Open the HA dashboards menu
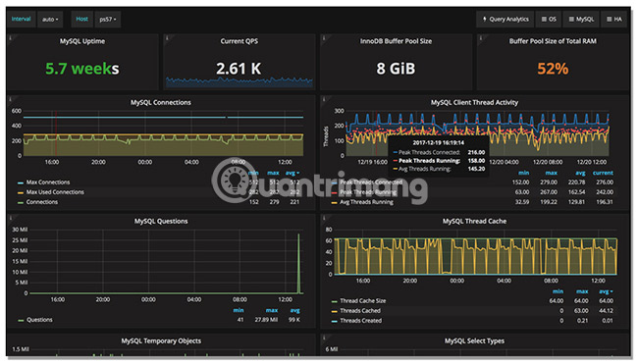Screen dimensions: 638x364 pyautogui.click(x=614, y=19)
